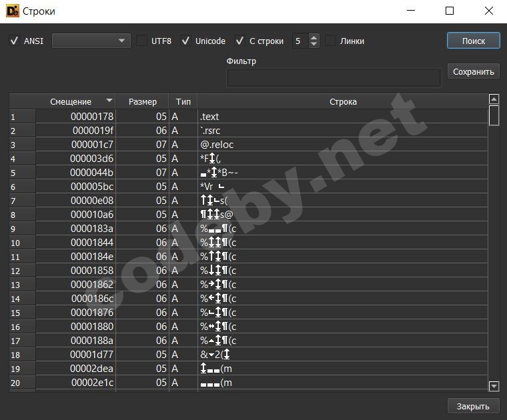Click offset cell 0000019f
This screenshot has height=420, width=507.
click(x=75, y=131)
